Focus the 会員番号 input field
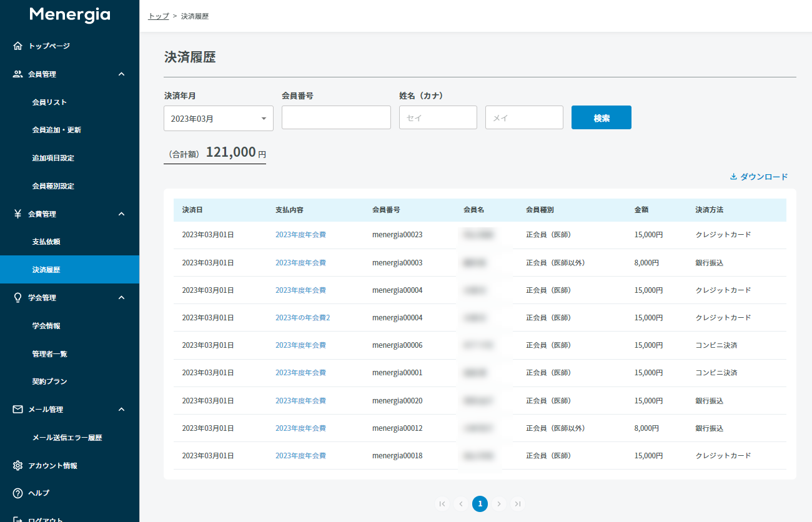 pos(336,117)
